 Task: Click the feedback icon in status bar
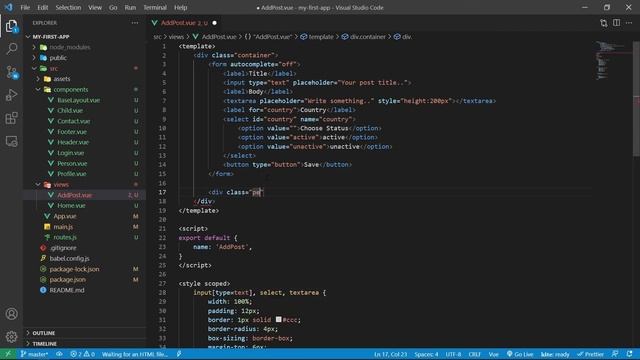click(615, 354)
